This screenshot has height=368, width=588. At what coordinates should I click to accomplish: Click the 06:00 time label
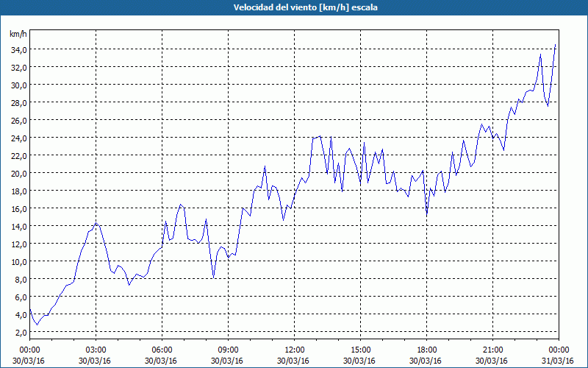[x=162, y=350]
